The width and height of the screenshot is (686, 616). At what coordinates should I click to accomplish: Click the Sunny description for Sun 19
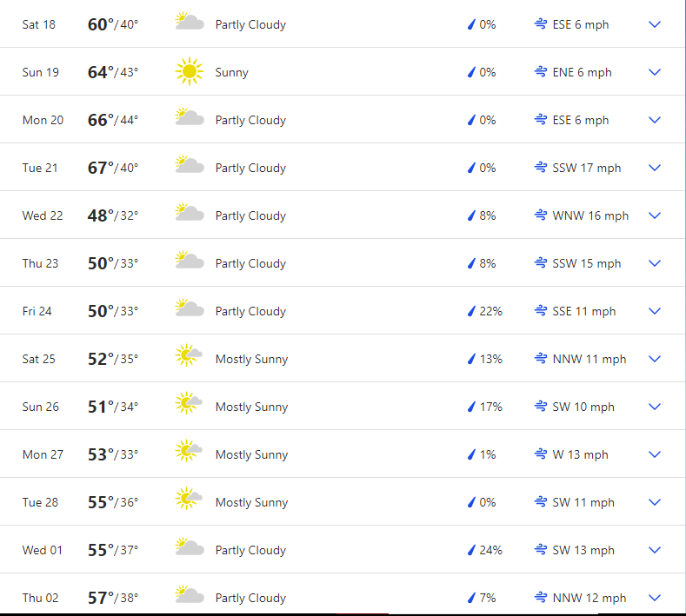click(232, 72)
